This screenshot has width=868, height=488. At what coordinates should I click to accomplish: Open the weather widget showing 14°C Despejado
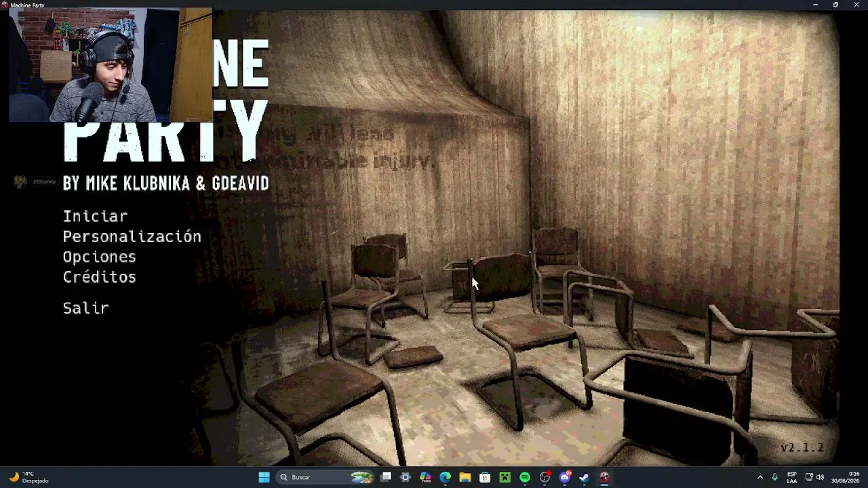pos(28,477)
